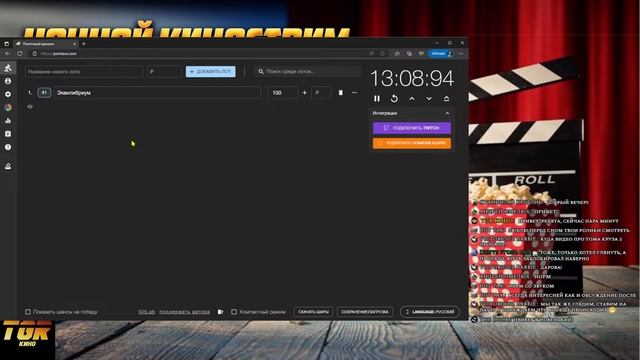Focus the new lot price field
Image resolution: width=640 pixels, height=360 pixels.
click(164, 71)
